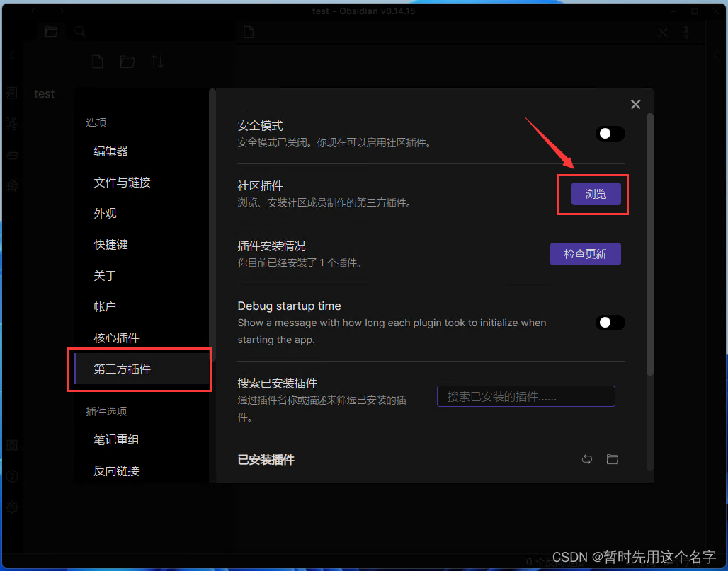
Task: Open the 反向链接 plugin options
Action: tap(142, 471)
